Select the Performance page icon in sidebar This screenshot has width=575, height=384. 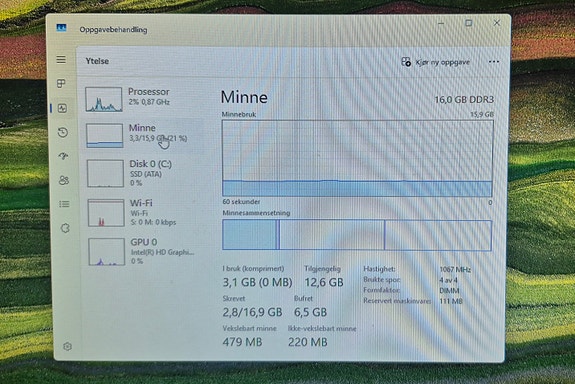[x=62, y=108]
